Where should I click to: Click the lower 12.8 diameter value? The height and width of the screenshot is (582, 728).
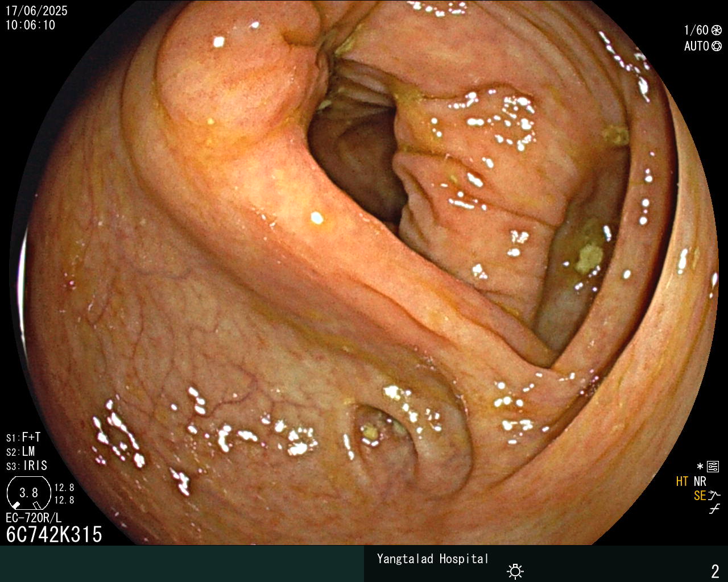point(64,500)
